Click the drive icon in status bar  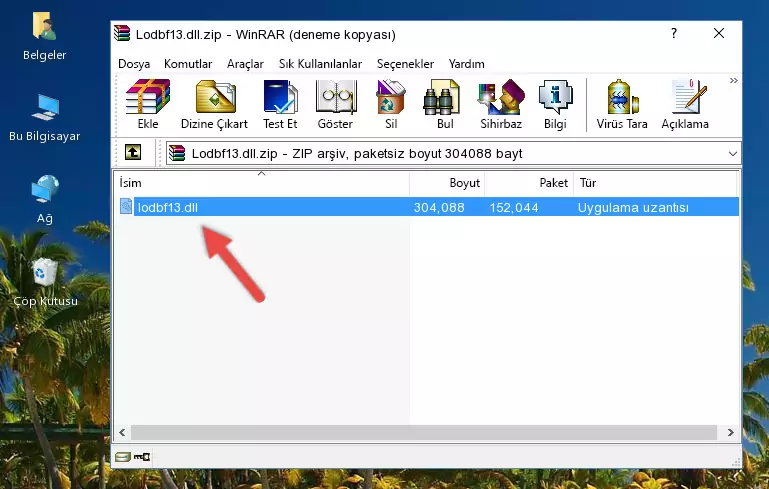[123, 457]
